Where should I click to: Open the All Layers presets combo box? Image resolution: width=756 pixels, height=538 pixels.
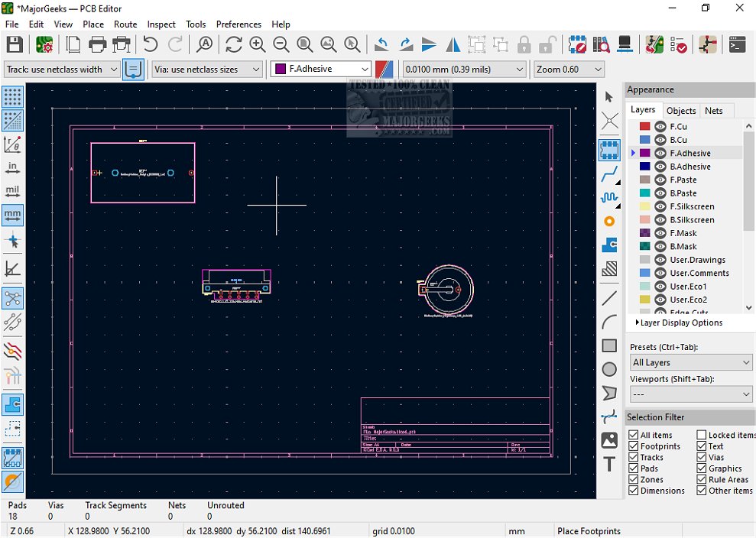tap(690, 362)
